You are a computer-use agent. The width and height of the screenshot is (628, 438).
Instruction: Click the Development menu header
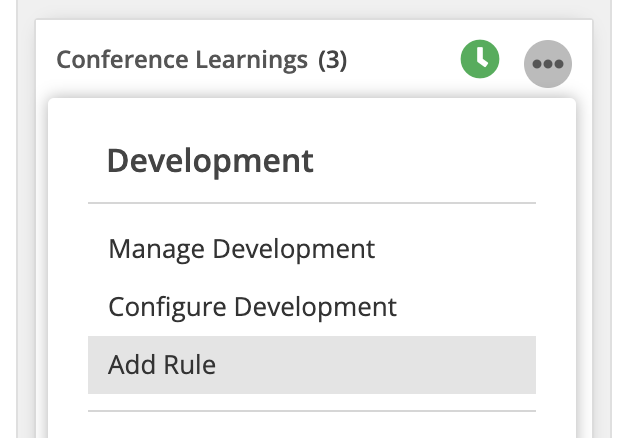(x=210, y=161)
